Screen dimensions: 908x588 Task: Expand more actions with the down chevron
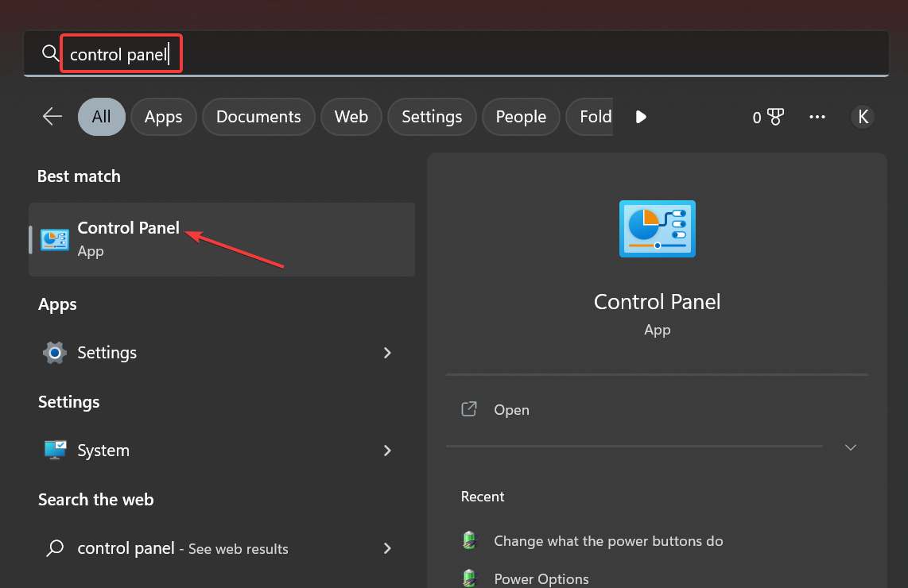(850, 447)
